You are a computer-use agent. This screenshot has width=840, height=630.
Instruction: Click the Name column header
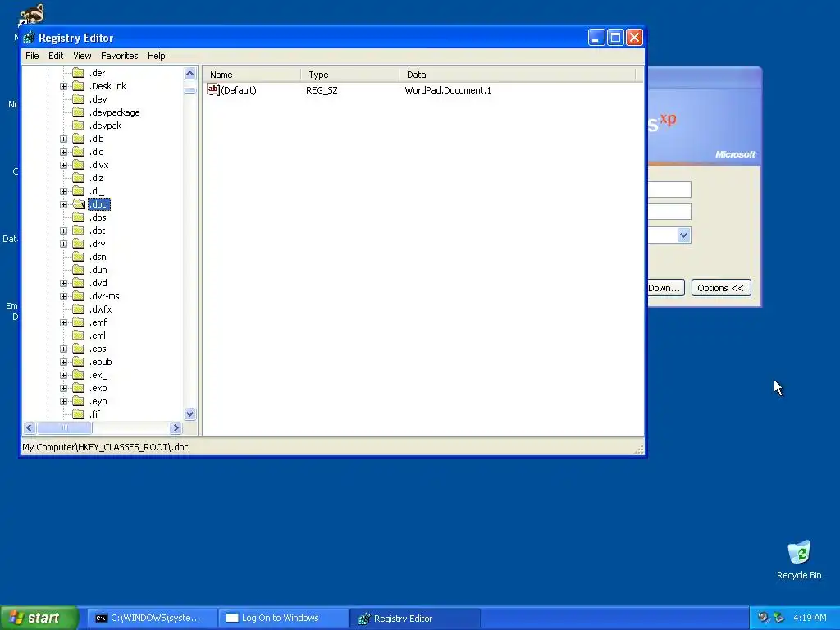pos(252,75)
